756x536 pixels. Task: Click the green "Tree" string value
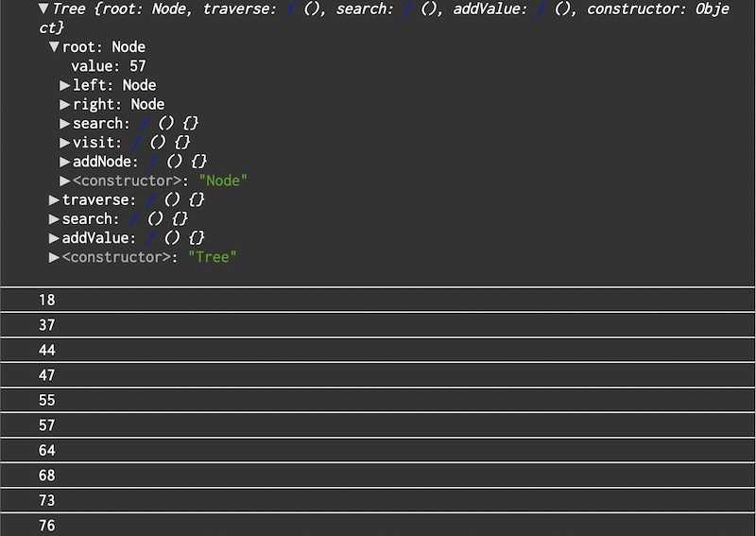point(212,257)
